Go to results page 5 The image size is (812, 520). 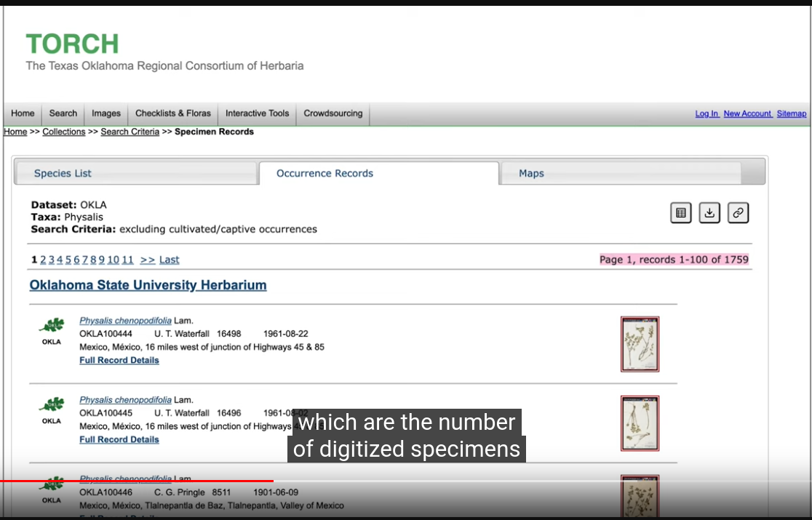point(68,260)
